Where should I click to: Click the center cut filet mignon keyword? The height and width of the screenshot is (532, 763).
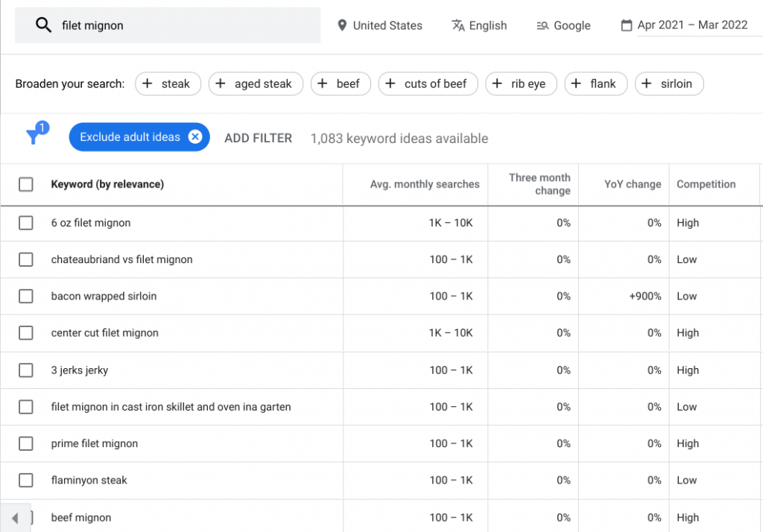(x=104, y=333)
